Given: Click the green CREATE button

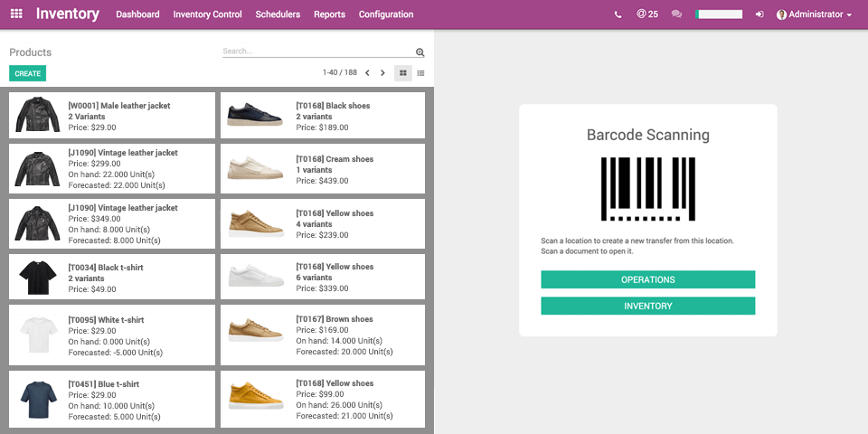Looking at the screenshot, I should pos(27,73).
